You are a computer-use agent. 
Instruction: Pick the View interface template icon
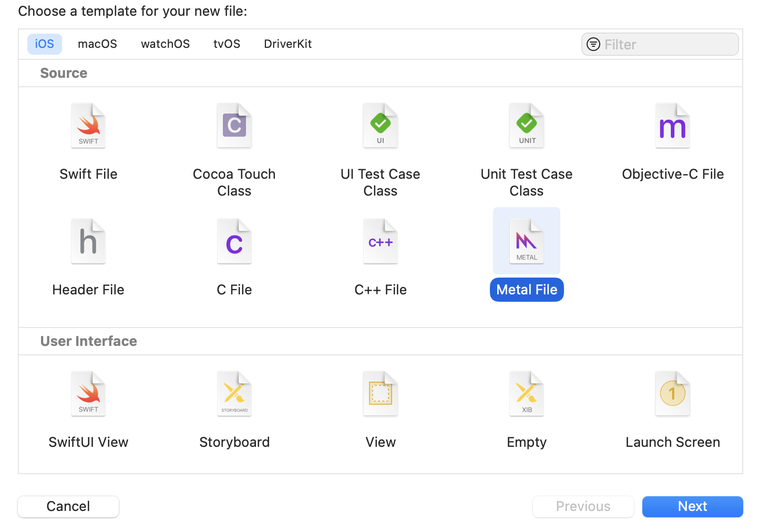pyautogui.click(x=381, y=394)
